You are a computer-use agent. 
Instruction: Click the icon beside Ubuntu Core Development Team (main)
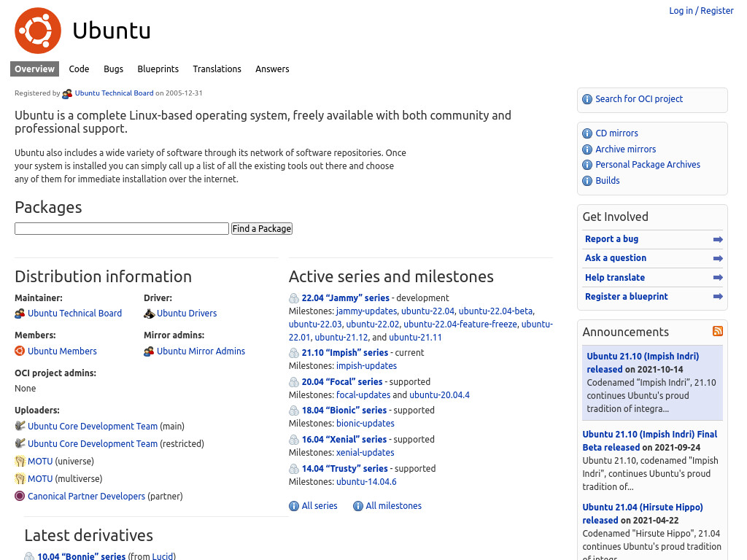[x=20, y=426]
